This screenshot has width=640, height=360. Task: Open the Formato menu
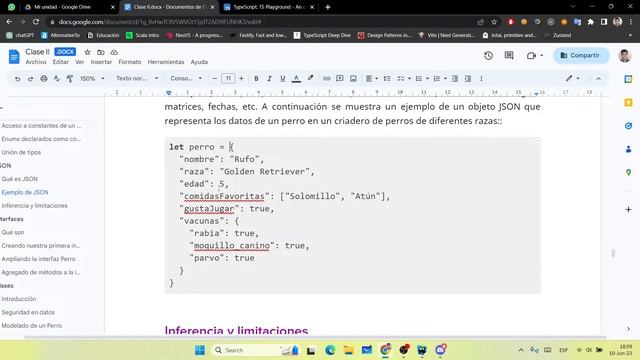click(x=130, y=62)
